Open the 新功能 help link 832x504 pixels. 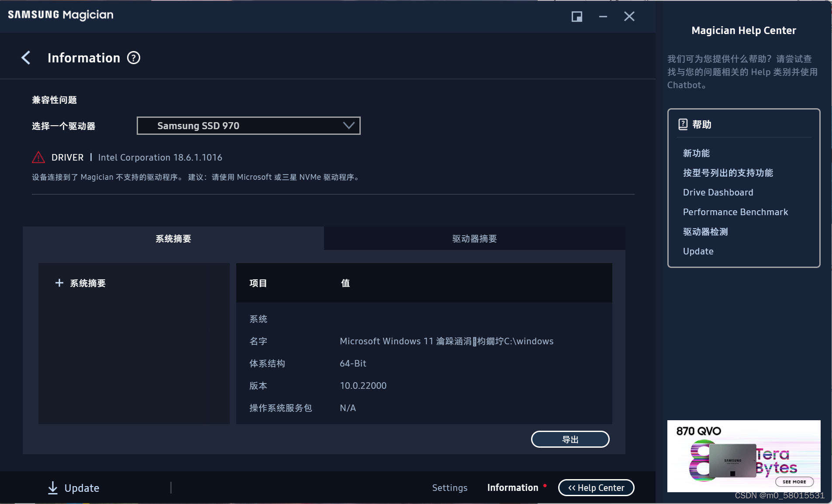(696, 153)
